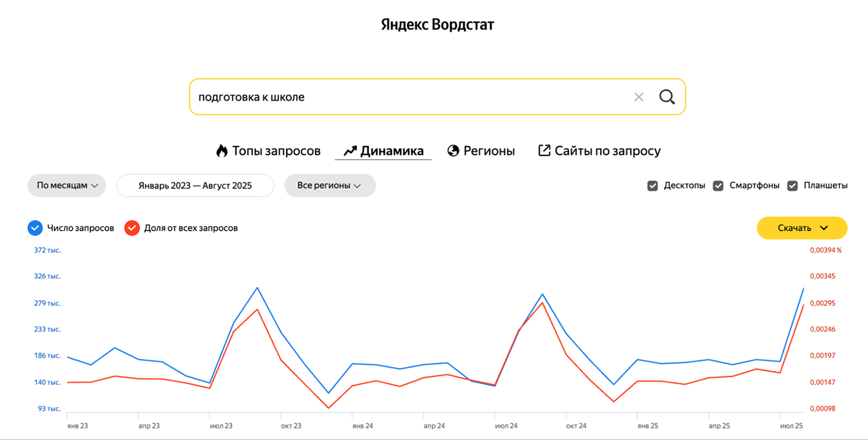This screenshot has width=868, height=440.
Task: Click the 186 тыс. axis label
Action: (x=48, y=355)
